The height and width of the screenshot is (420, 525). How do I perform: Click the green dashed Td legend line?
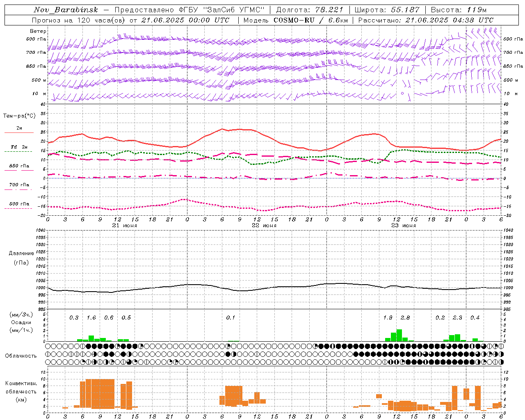coord(18,152)
